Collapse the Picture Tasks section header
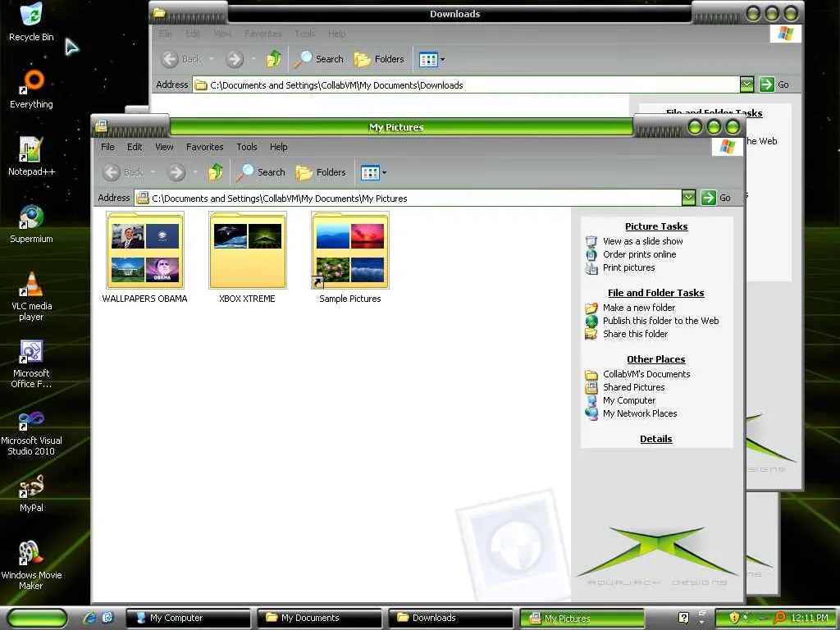The width and height of the screenshot is (840, 630). 656,226
